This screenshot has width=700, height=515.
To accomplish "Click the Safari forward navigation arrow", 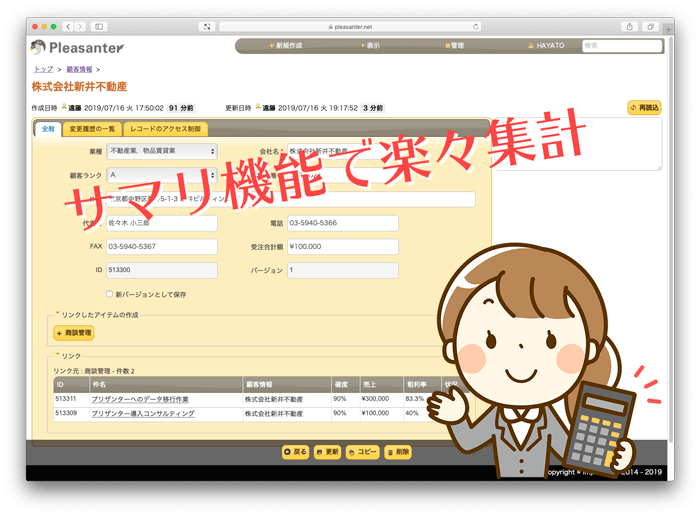I will pos(80,27).
